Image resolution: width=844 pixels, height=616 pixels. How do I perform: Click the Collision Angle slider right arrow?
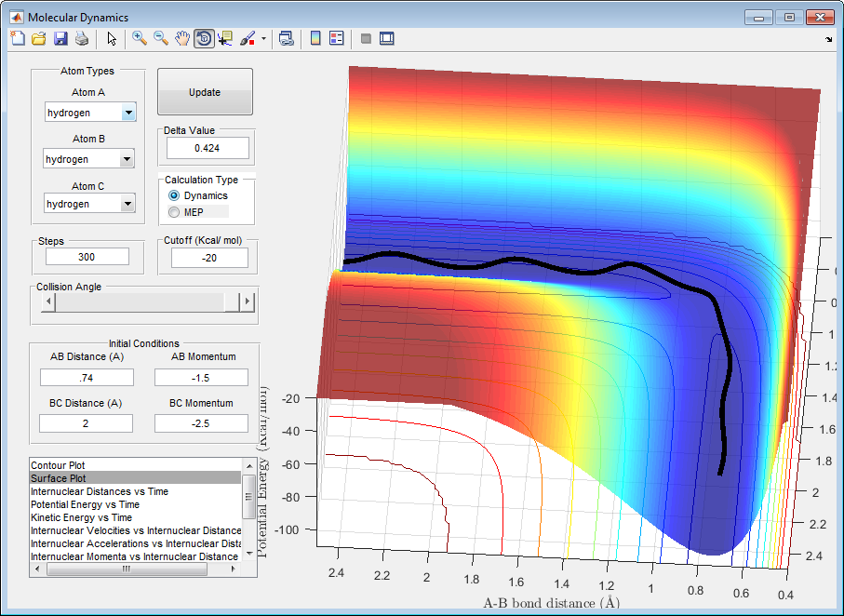247,301
